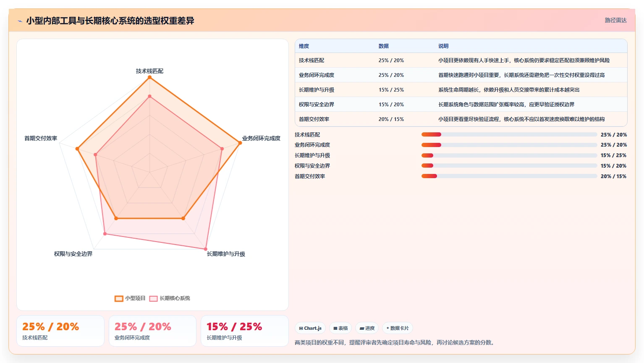Image resolution: width=644 pixels, height=363 pixels.
Task: Click the small icon left of the page title
Action: (x=20, y=21)
